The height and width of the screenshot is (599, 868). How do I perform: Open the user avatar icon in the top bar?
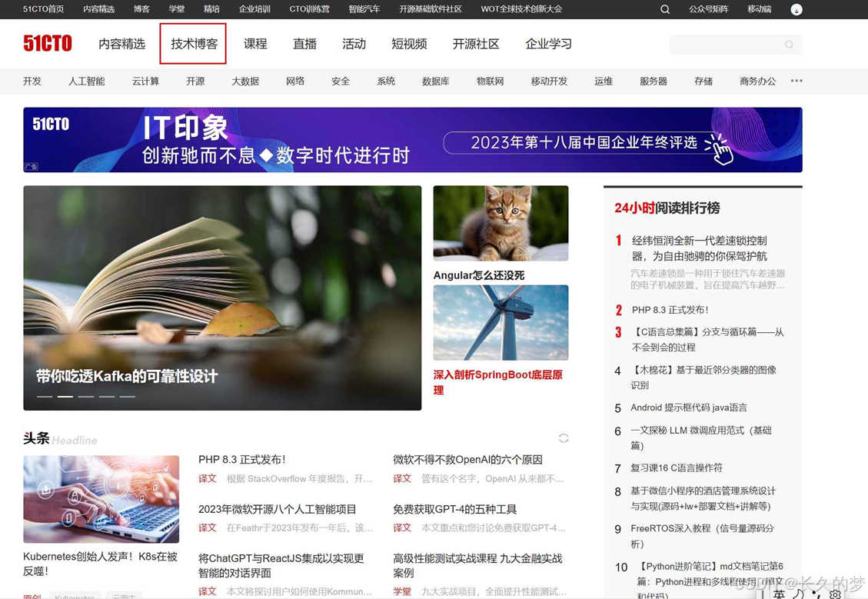click(x=796, y=9)
